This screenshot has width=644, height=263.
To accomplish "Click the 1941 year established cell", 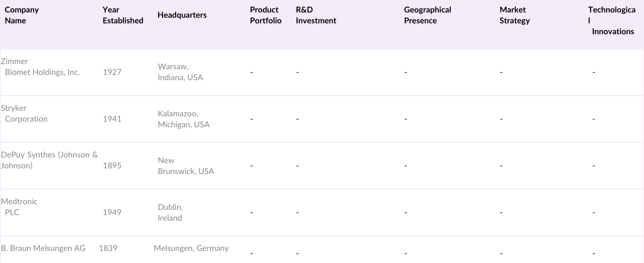I will (112, 119).
